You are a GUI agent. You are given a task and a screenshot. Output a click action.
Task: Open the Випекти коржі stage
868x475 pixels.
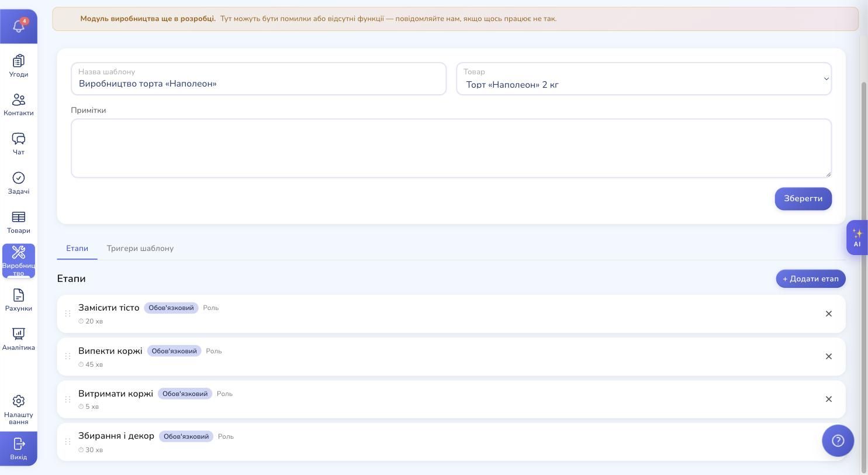point(451,356)
